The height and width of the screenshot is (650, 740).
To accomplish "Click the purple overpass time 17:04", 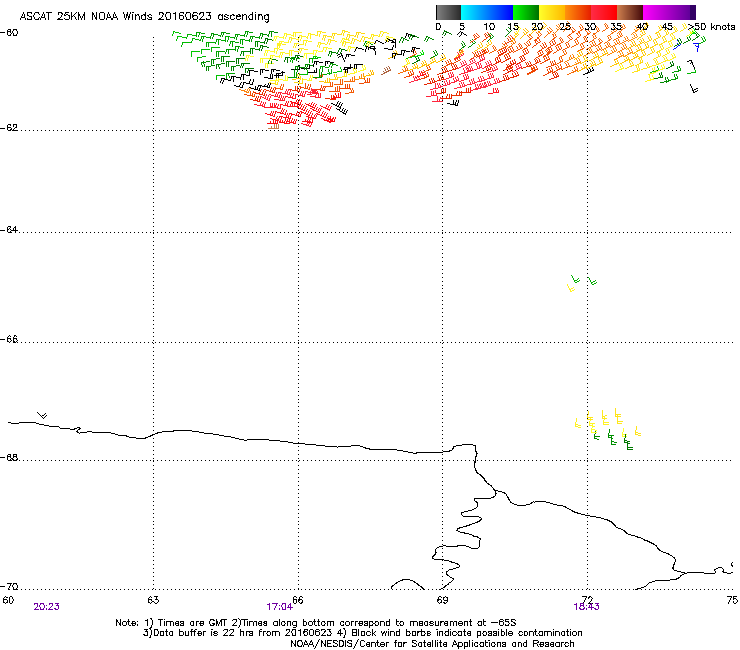I will click(x=279, y=607).
